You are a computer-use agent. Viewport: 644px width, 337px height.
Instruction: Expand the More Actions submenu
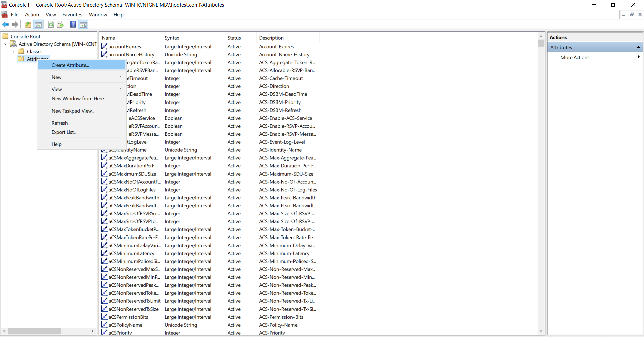[638, 57]
